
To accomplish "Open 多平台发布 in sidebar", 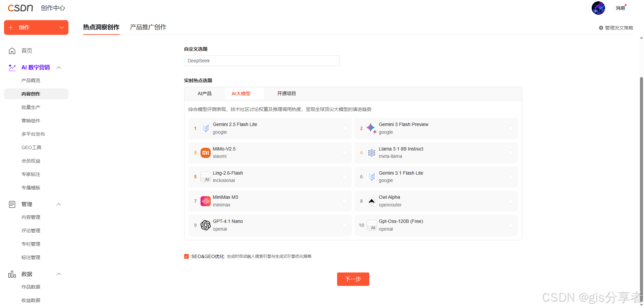I will pos(33,134).
